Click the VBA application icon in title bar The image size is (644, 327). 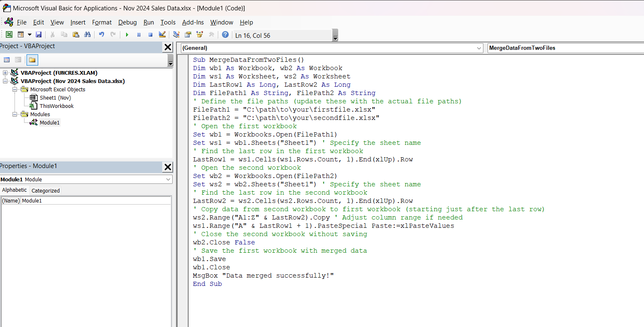point(7,8)
